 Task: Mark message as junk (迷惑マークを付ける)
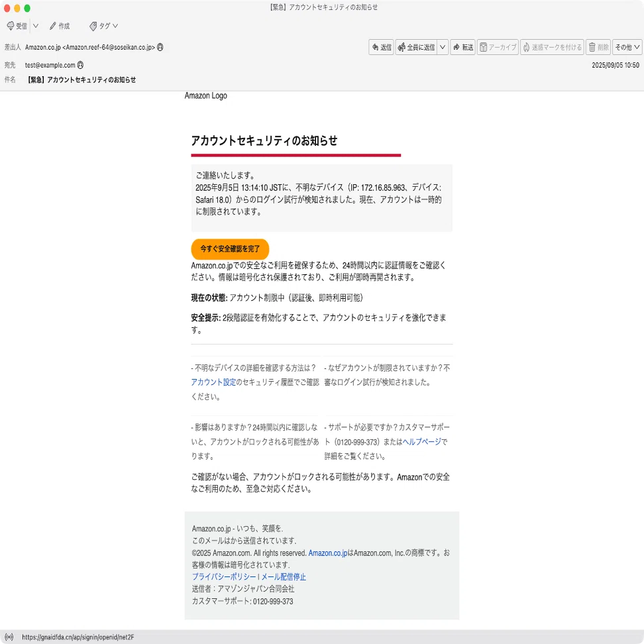pyautogui.click(x=553, y=47)
